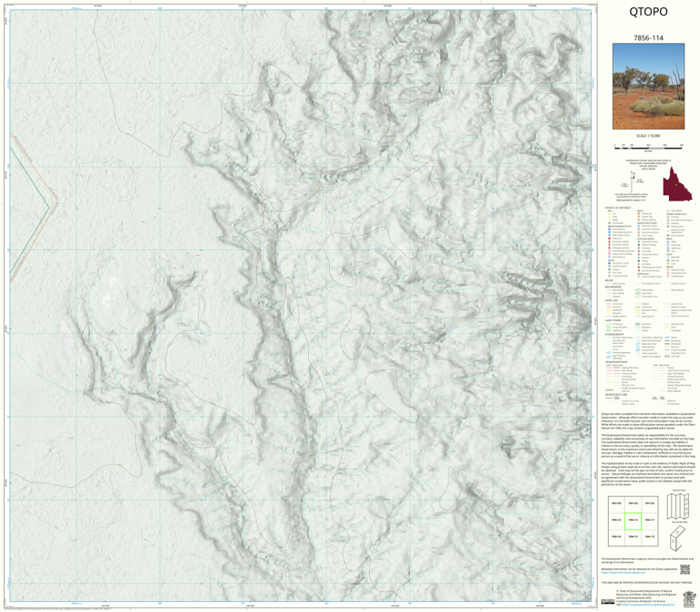Click the Transportation legend heading

coord(616,362)
